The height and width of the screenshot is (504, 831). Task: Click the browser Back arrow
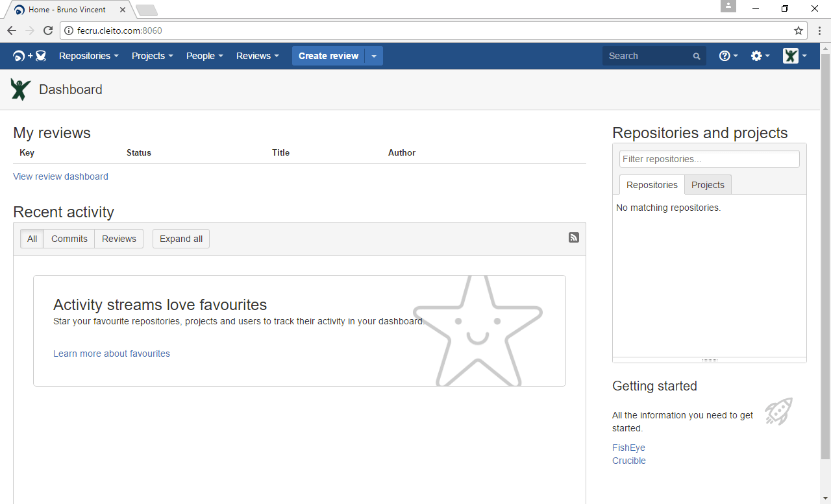click(12, 30)
